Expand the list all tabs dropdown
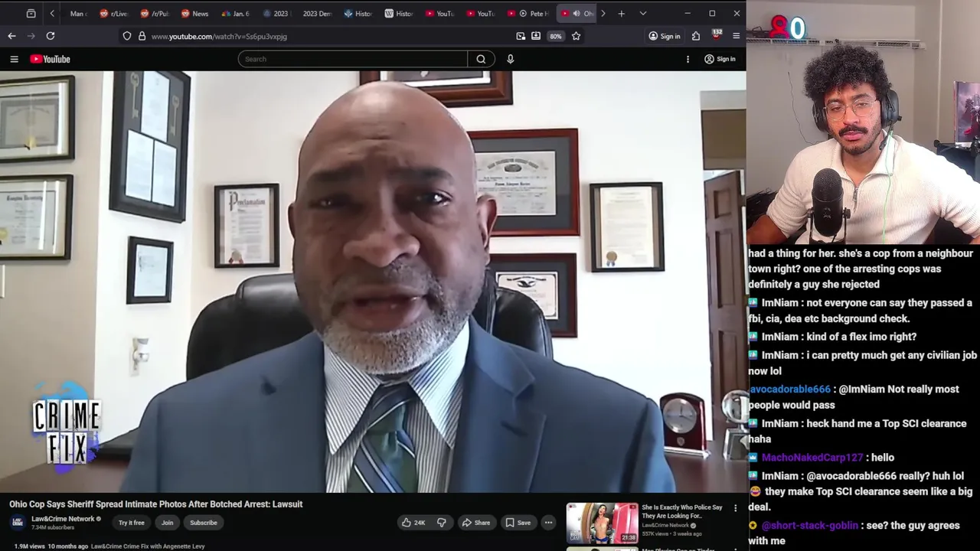This screenshot has width=980, height=551. [x=643, y=13]
